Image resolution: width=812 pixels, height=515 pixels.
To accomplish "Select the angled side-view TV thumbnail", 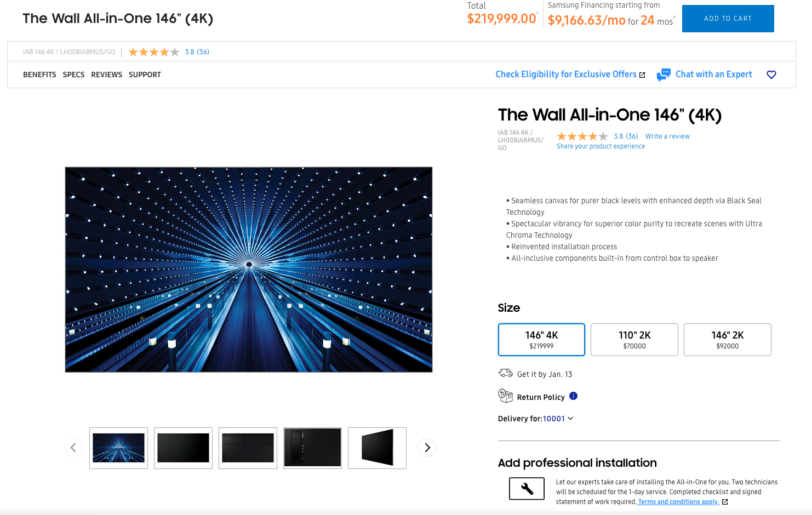I will pyautogui.click(x=377, y=448).
